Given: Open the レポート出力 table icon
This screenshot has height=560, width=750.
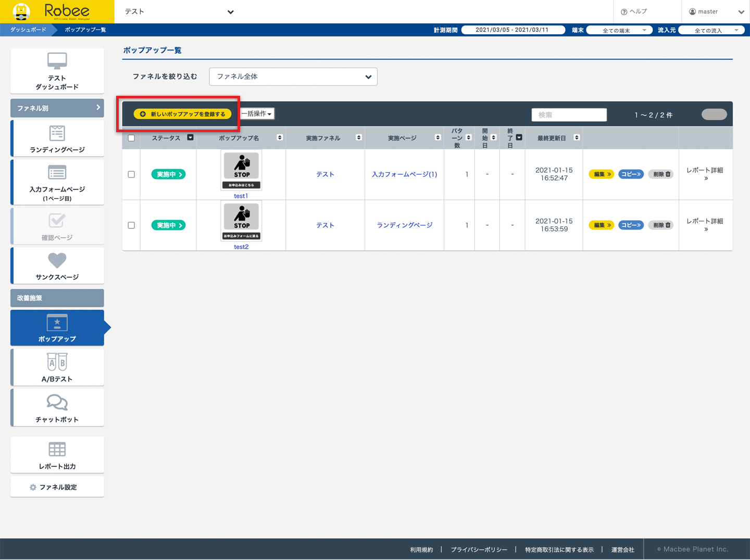Looking at the screenshot, I should (57, 449).
